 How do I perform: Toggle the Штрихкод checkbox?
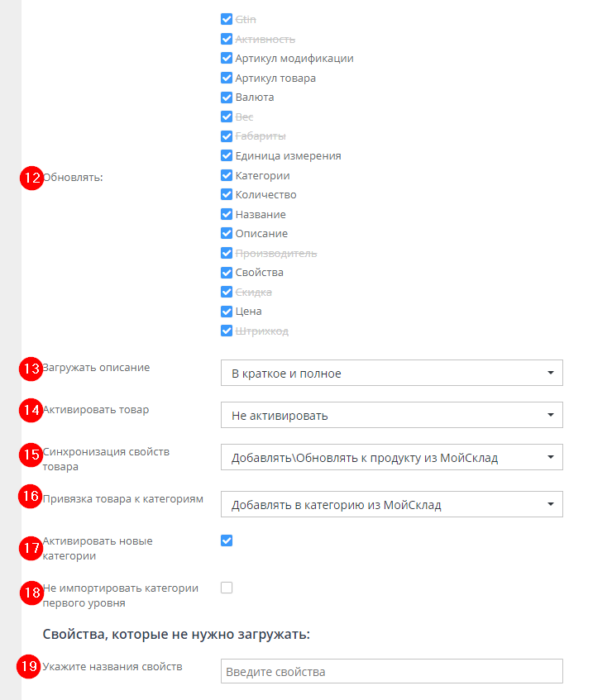[227, 331]
